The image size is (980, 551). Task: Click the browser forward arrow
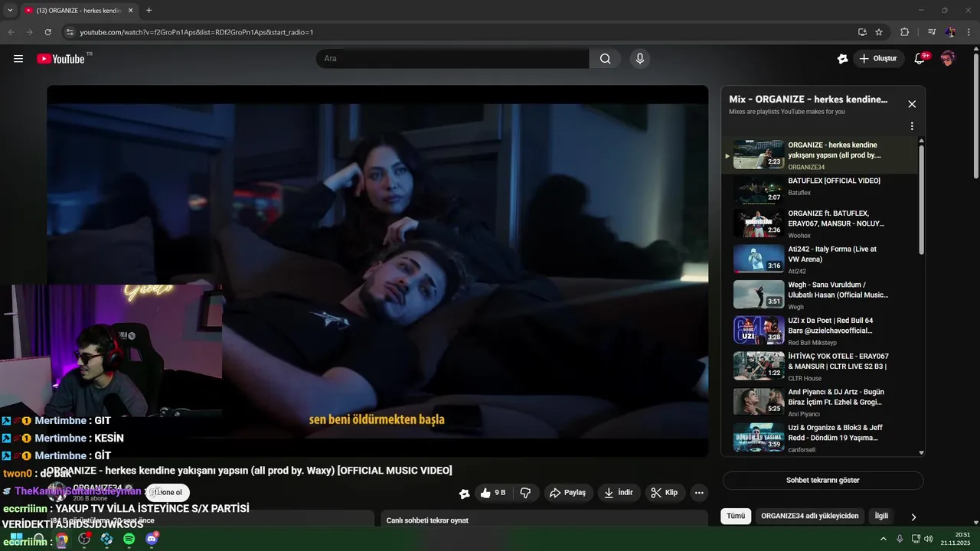point(29,32)
